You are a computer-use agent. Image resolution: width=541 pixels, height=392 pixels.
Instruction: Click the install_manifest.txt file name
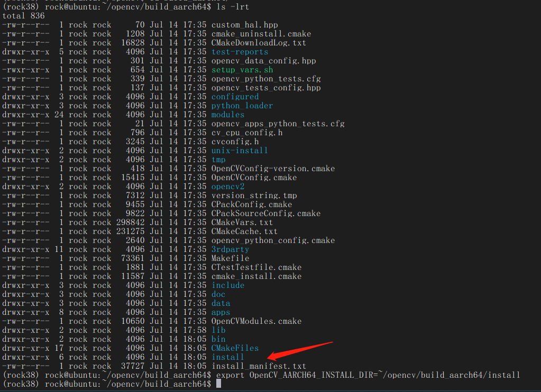259,366
